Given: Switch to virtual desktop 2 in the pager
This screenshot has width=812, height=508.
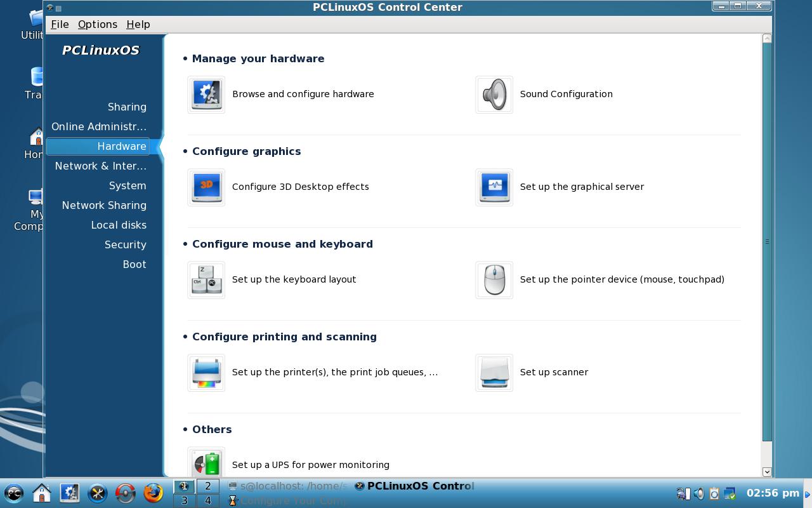Looking at the screenshot, I should click(x=207, y=486).
